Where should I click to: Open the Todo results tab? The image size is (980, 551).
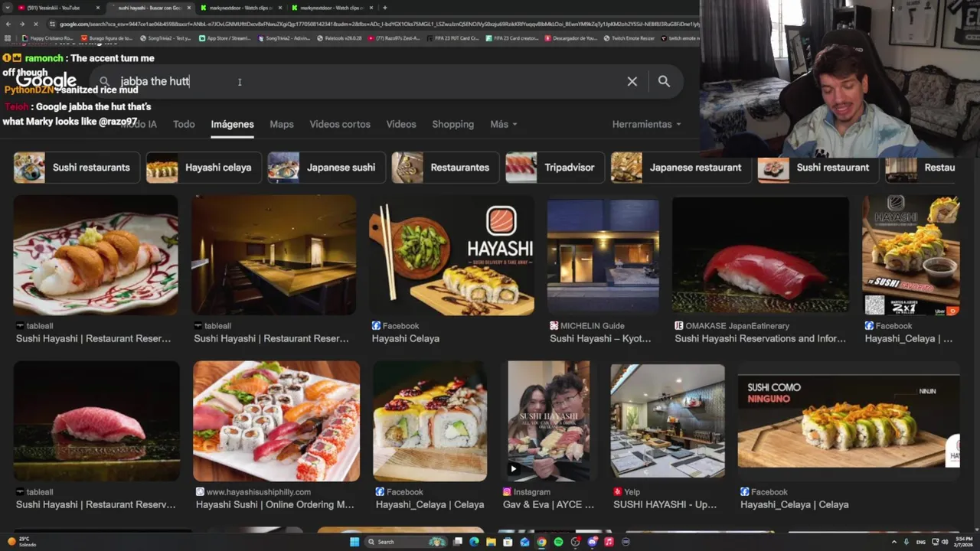click(x=184, y=124)
